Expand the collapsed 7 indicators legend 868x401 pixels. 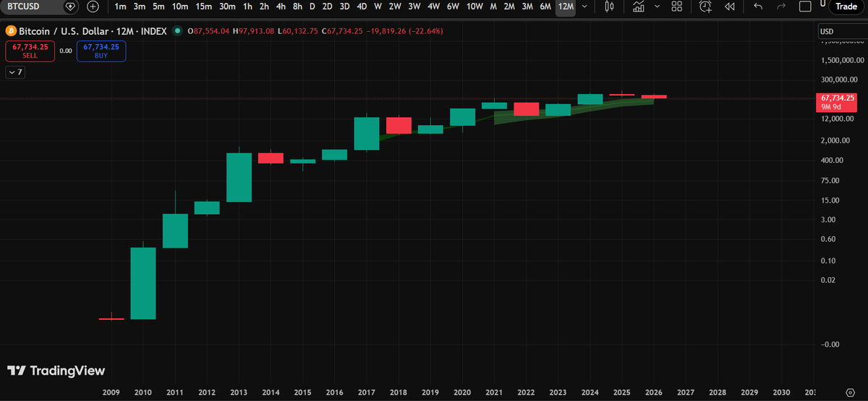15,72
